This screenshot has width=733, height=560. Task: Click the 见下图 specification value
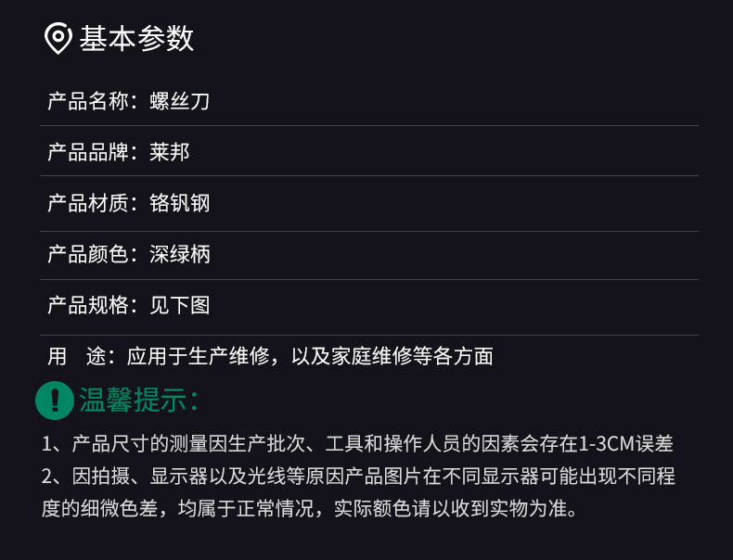tap(180, 305)
